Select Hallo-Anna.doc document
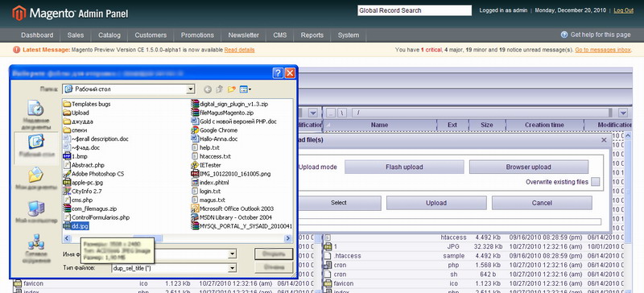This screenshot has width=644, height=293. (214, 139)
